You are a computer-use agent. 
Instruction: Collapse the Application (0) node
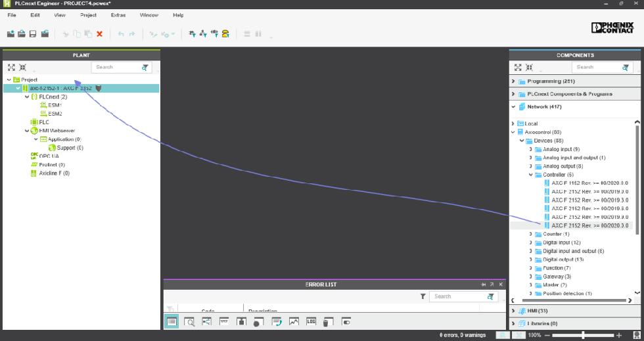pos(36,139)
